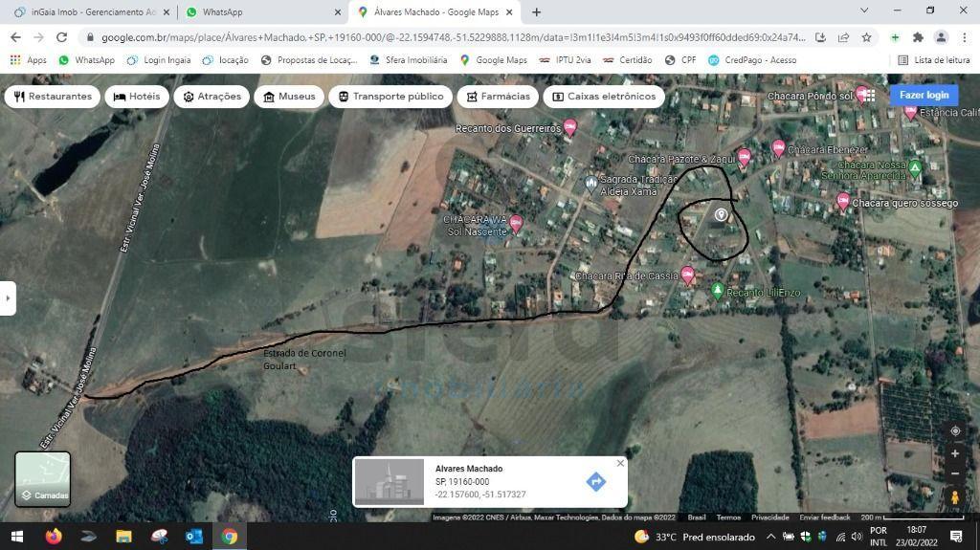Toggle the Farmácias filter chip
980x550 pixels.
coord(497,97)
